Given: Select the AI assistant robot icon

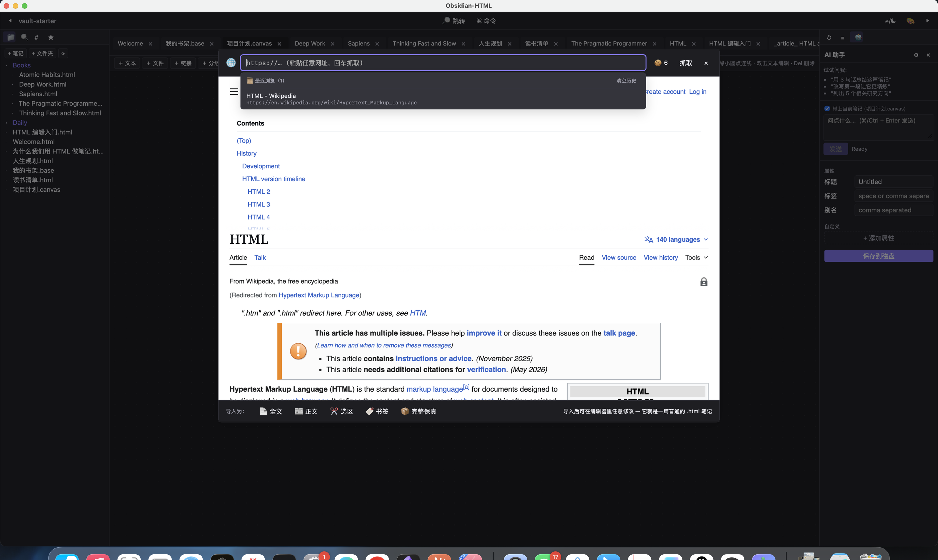Looking at the screenshot, I should [858, 37].
